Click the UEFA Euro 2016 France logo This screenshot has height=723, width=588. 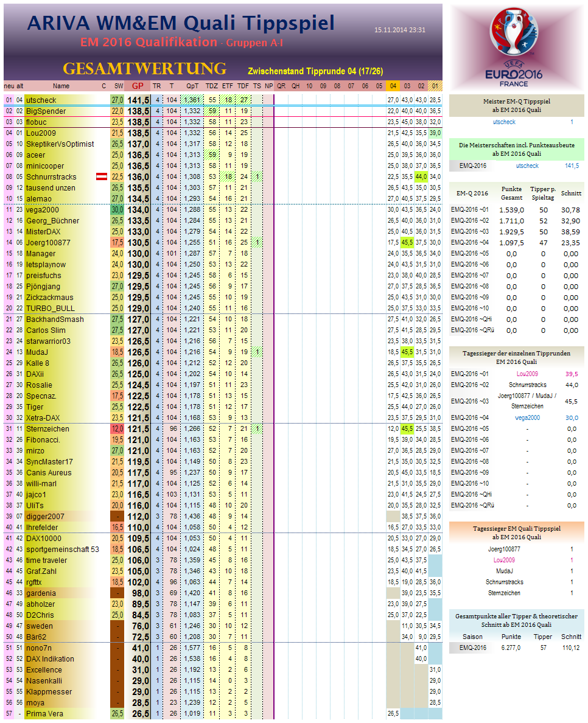click(x=516, y=47)
